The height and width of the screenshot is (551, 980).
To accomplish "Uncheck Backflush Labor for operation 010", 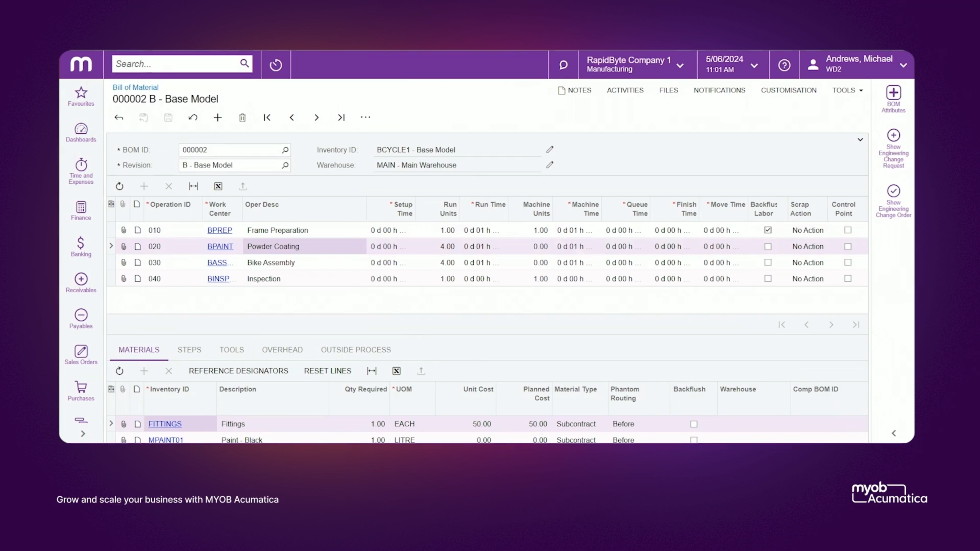I will (768, 230).
